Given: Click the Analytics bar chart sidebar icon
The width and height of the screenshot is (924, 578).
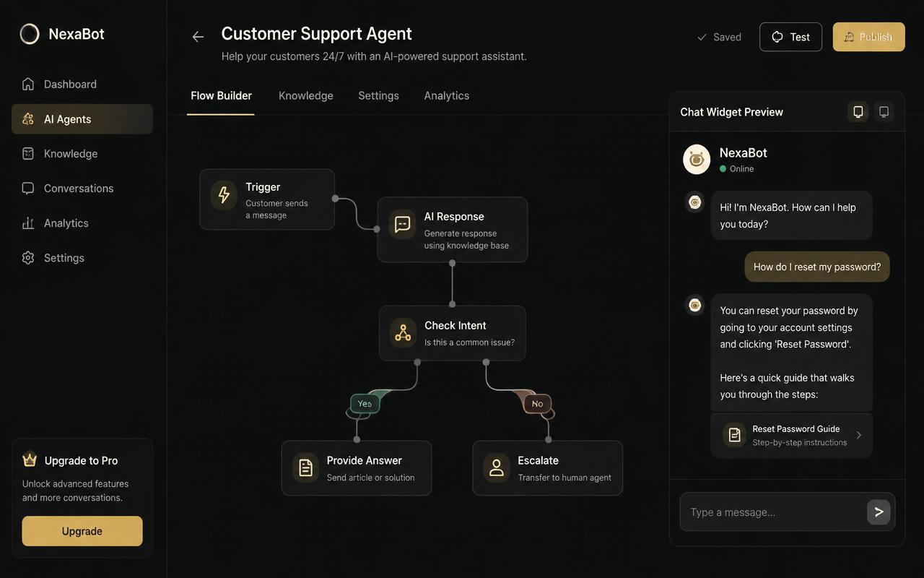Looking at the screenshot, I should pos(28,223).
